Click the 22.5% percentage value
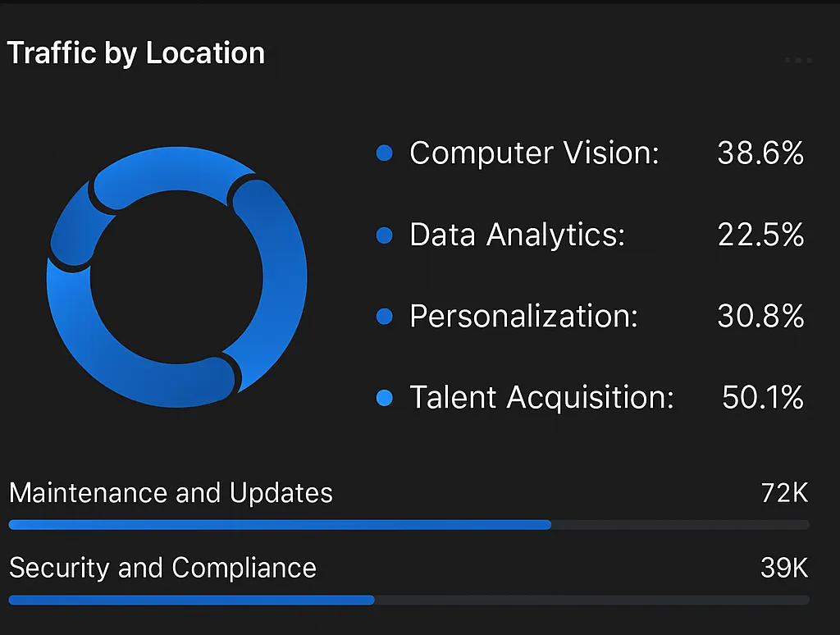This screenshot has width=840, height=635. click(x=760, y=235)
